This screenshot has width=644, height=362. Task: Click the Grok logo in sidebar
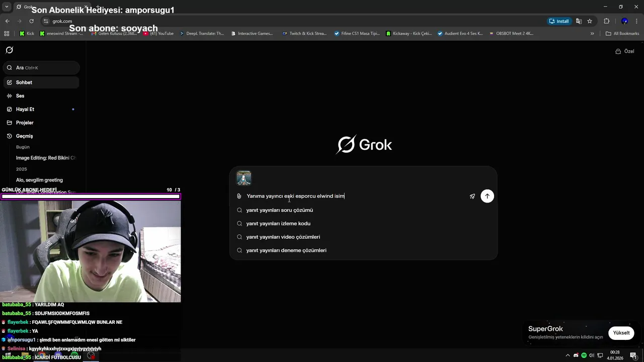point(9,50)
